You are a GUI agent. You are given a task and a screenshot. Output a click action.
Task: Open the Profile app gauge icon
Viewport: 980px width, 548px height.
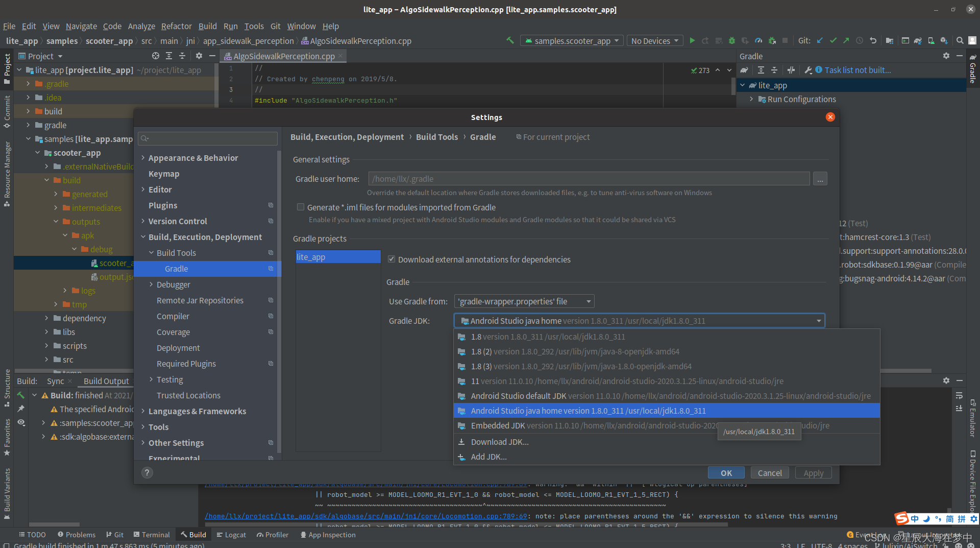[758, 40]
